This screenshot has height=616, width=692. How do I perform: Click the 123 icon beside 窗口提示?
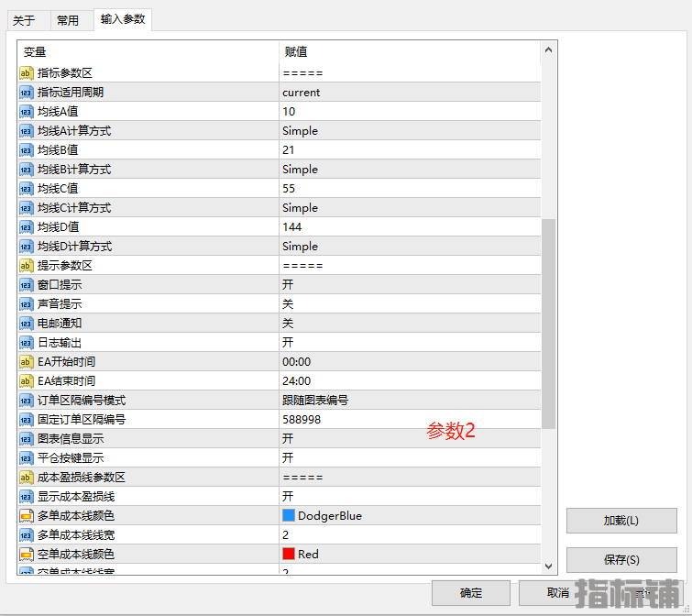point(26,284)
